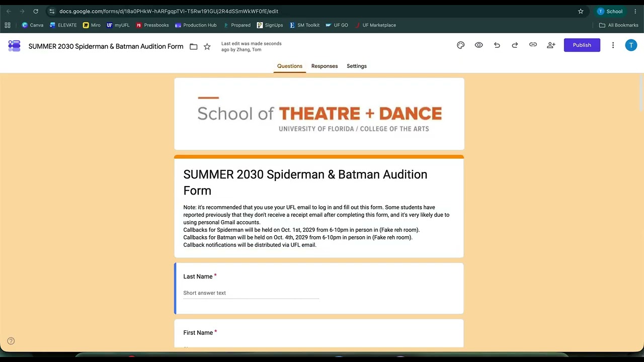This screenshot has width=644, height=362.
Task: Edit the form description note text
Action: (316, 226)
